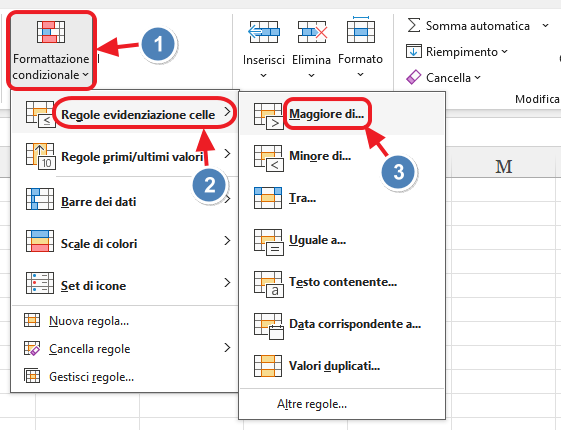Click the Somma automatica sigma icon
561x430 pixels.
(x=414, y=25)
